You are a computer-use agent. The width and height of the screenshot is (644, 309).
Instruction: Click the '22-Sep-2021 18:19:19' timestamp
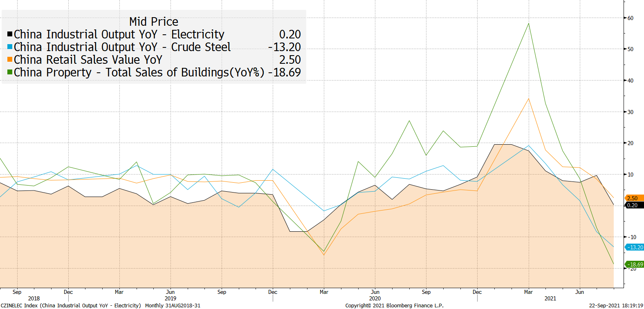coord(616,305)
